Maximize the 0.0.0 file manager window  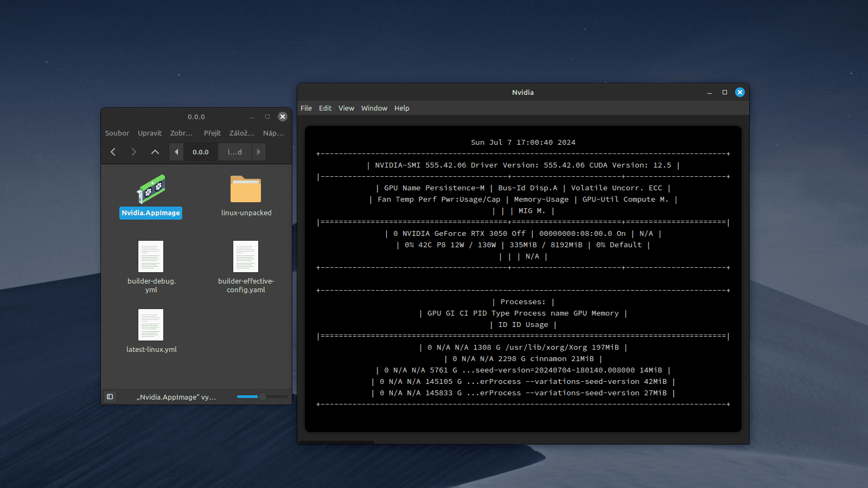(x=267, y=117)
